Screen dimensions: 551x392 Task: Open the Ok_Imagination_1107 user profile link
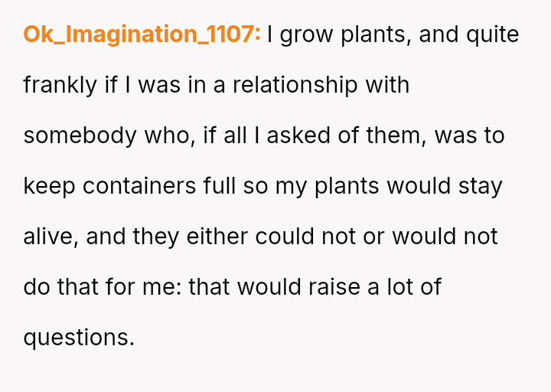point(142,34)
